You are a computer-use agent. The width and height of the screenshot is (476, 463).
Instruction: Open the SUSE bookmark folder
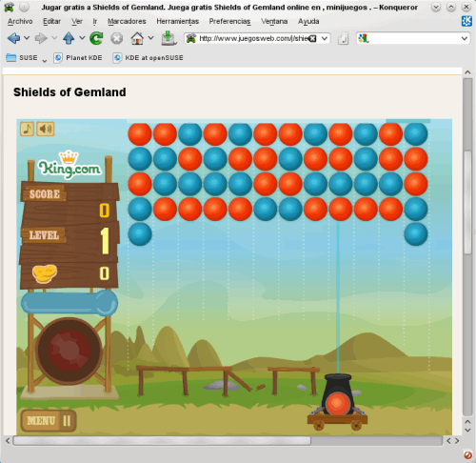(22, 58)
